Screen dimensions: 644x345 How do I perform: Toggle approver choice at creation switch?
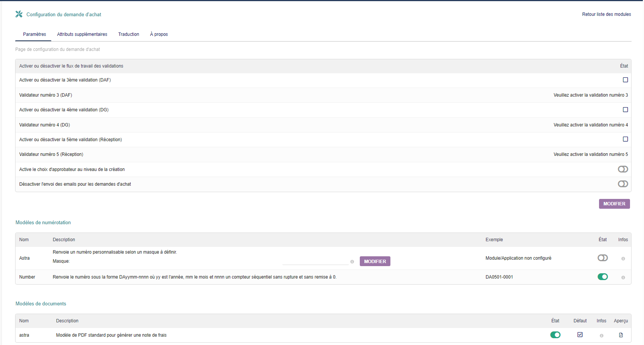pyautogui.click(x=623, y=169)
